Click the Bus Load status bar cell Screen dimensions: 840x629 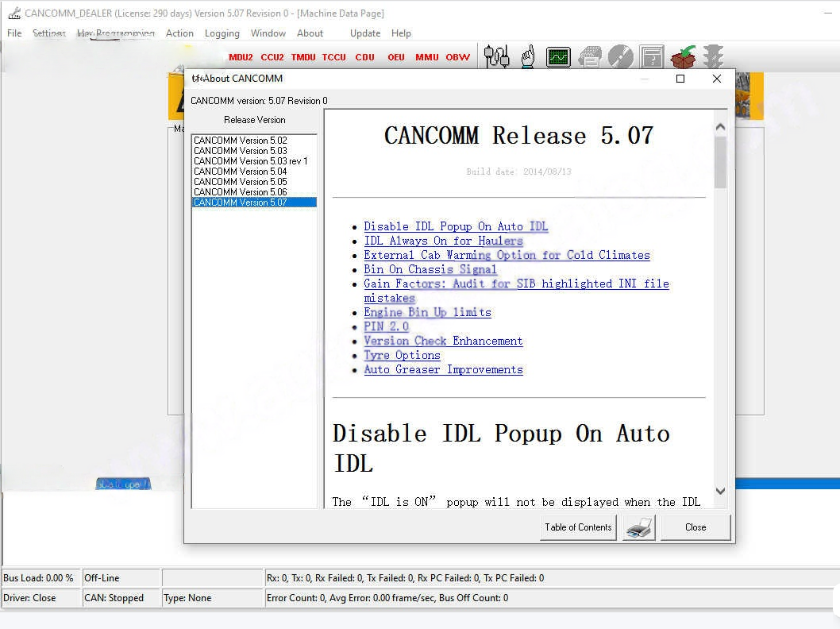41,578
